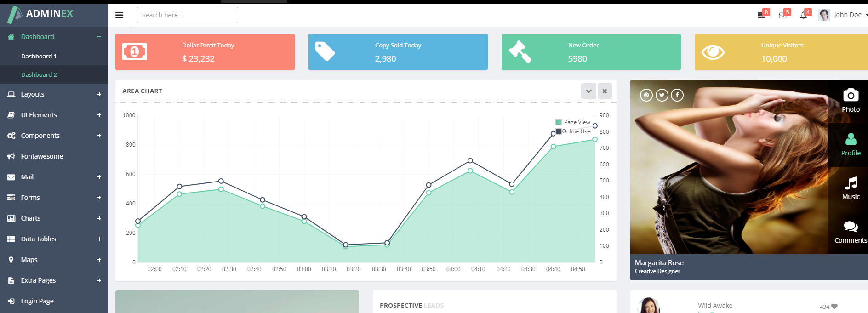Expand the Charts sidebar menu
Viewport: 868px width, 313px height.
pos(31,218)
